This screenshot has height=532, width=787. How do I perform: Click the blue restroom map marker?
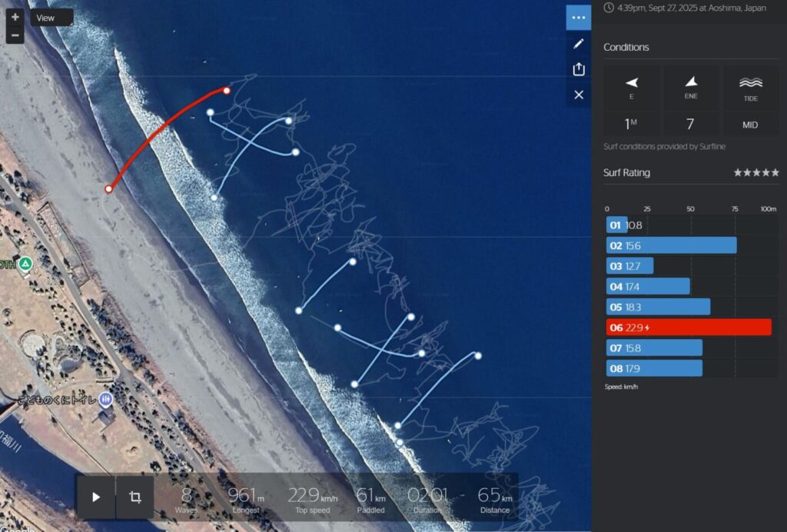click(x=106, y=399)
